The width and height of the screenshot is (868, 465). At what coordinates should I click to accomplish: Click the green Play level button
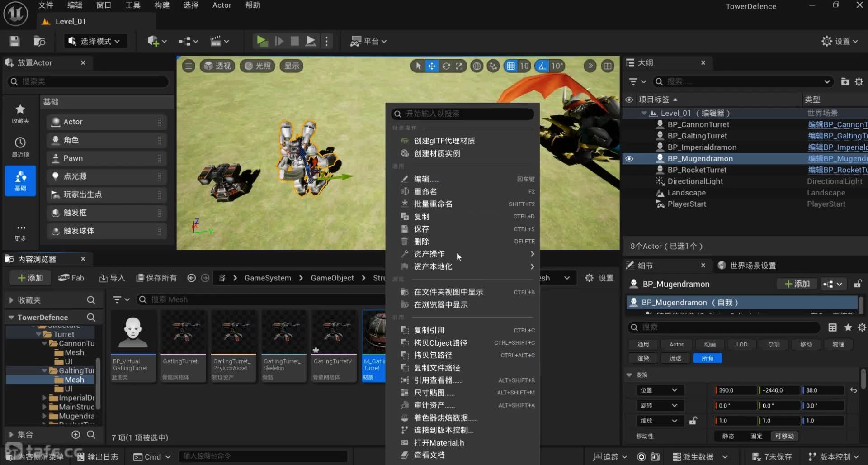click(x=262, y=41)
